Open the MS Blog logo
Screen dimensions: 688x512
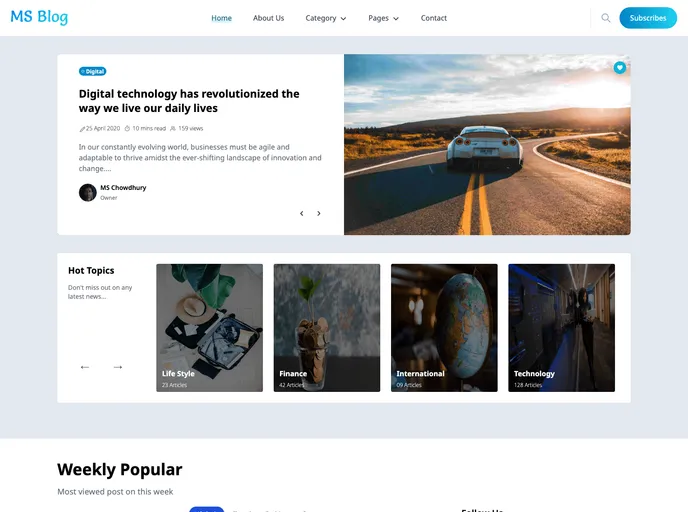pos(39,17)
